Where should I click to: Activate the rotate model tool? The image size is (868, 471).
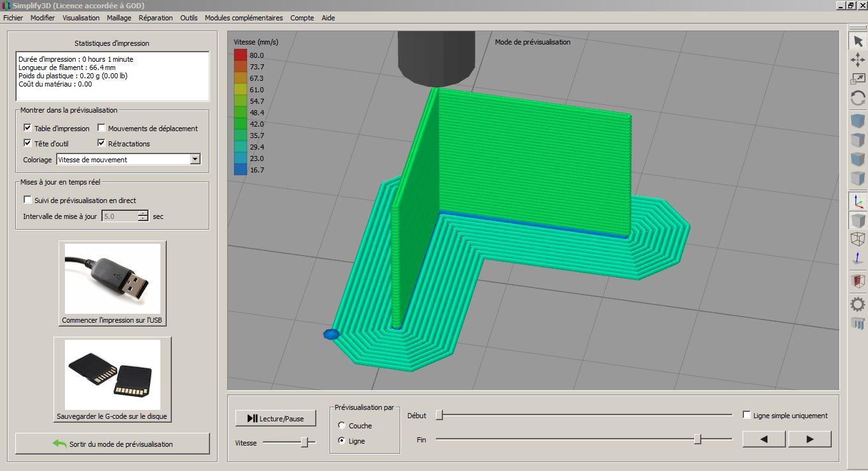[x=858, y=98]
